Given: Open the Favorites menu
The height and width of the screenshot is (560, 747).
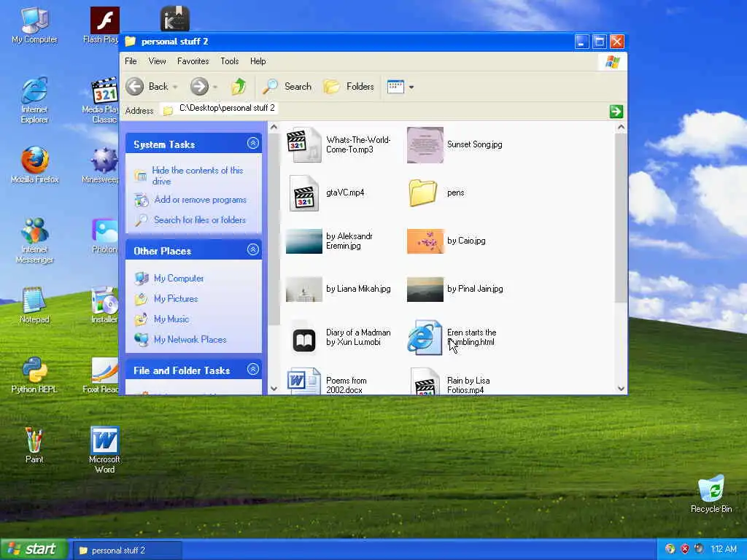Looking at the screenshot, I should pos(193,61).
